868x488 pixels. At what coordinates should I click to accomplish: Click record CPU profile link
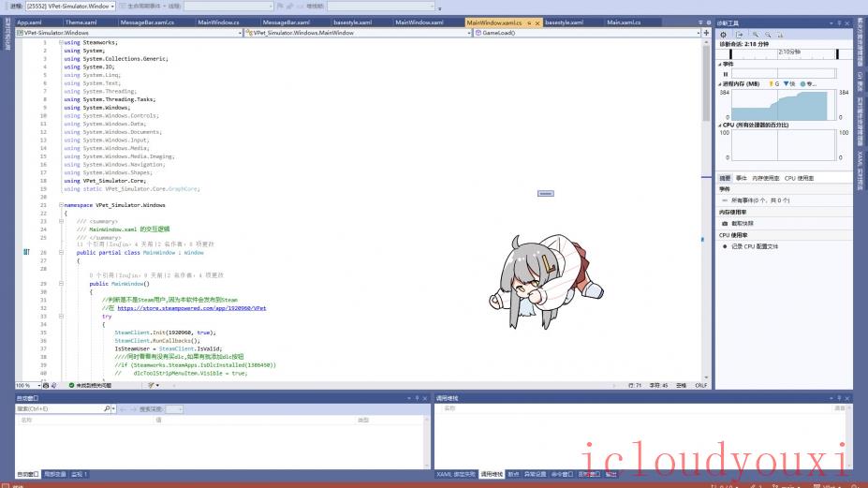click(x=755, y=246)
